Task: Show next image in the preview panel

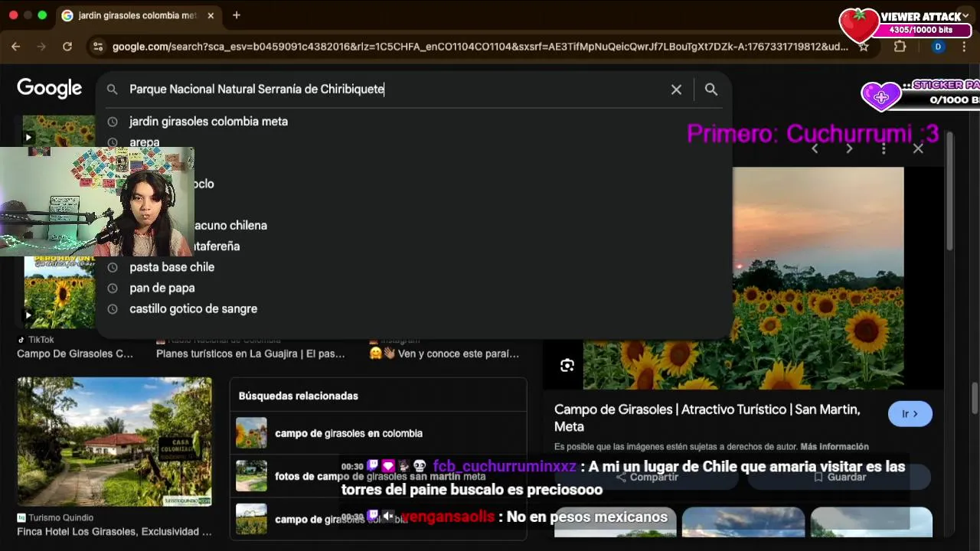Action: 849,148
